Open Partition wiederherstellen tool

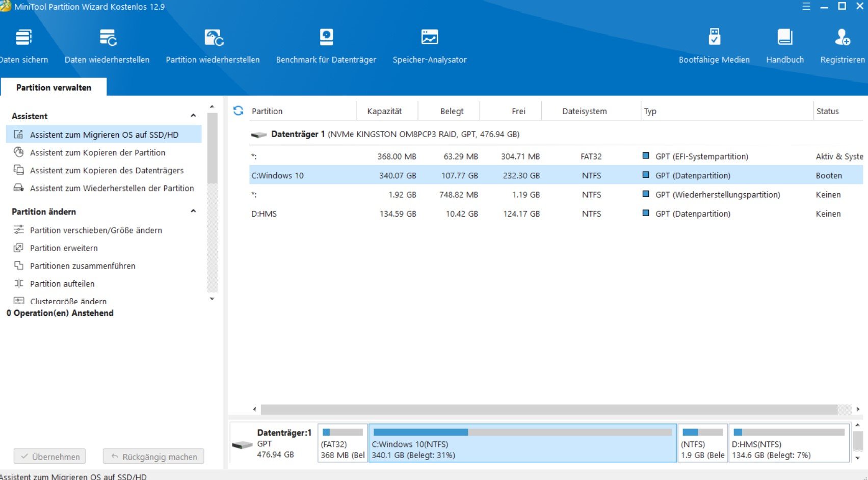(x=213, y=46)
